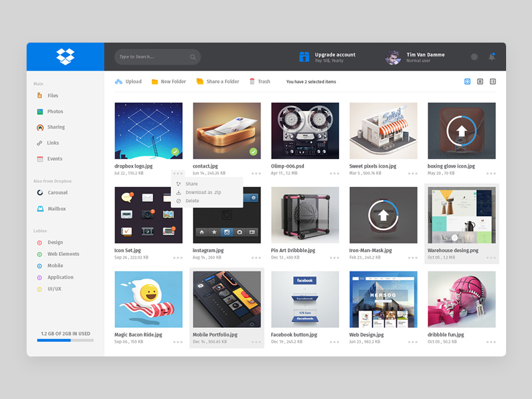Switch to list view layout
Image resolution: width=532 pixels, height=399 pixels.
(x=480, y=82)
